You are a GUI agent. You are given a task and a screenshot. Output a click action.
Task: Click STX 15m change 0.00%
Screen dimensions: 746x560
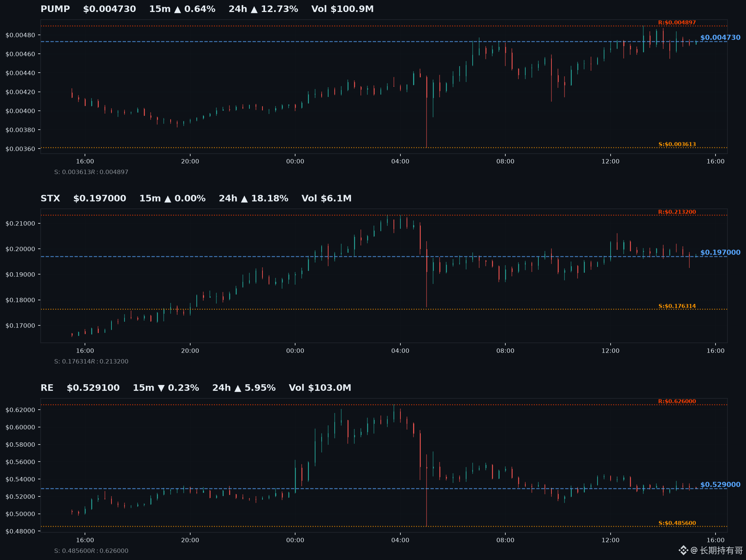pyautogui.click(x=172, y=198)
